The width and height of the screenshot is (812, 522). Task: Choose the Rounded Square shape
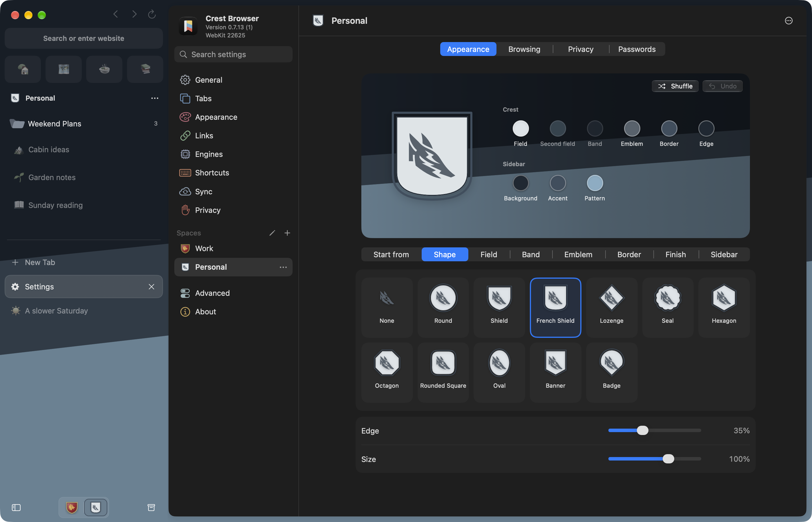443,372
